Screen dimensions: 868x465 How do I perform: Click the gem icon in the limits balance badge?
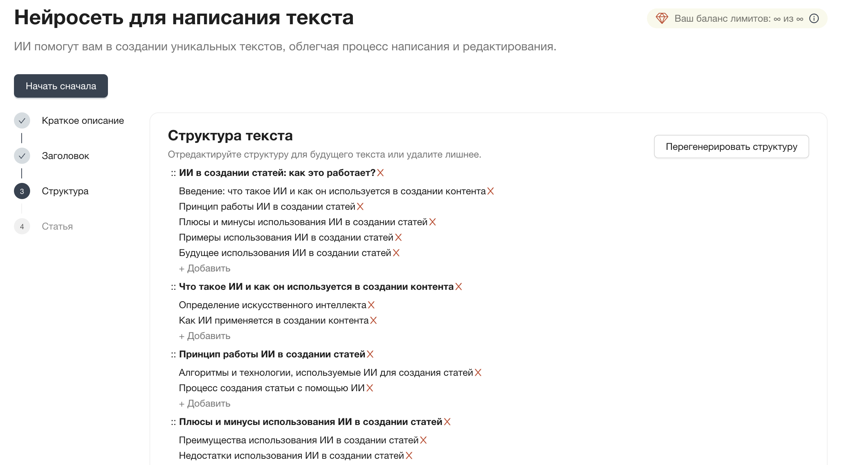coord(663,18)
